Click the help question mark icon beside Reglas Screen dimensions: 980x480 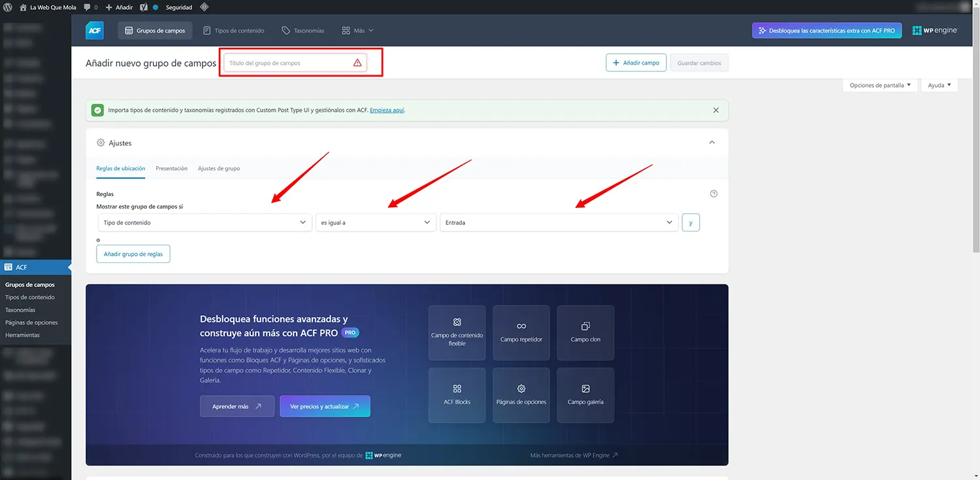(713, 194)
